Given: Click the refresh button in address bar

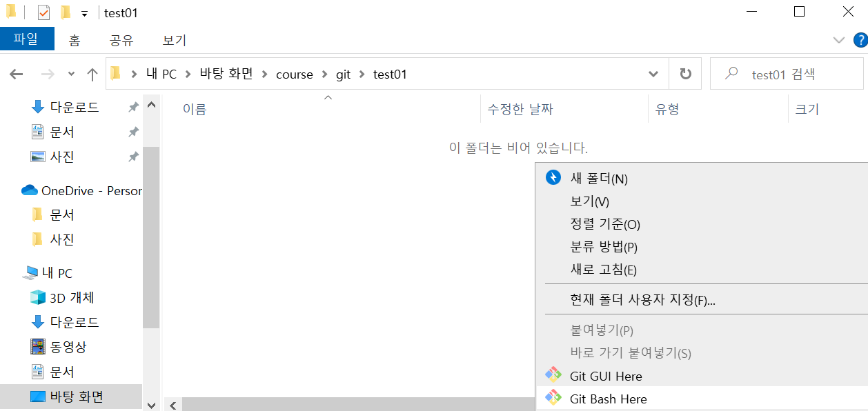Looking at the screenshot, I should tap(685, 74).
